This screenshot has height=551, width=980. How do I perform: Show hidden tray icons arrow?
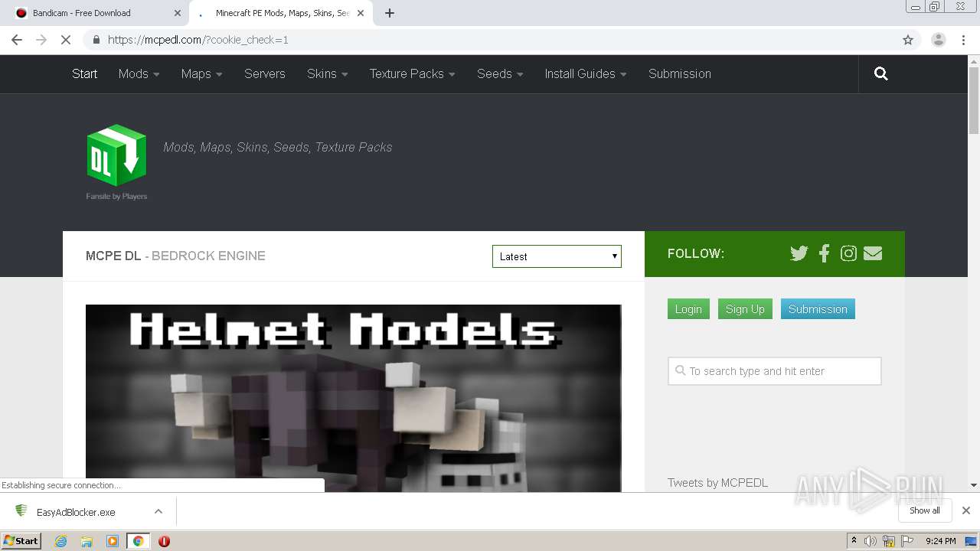point(854,541)
